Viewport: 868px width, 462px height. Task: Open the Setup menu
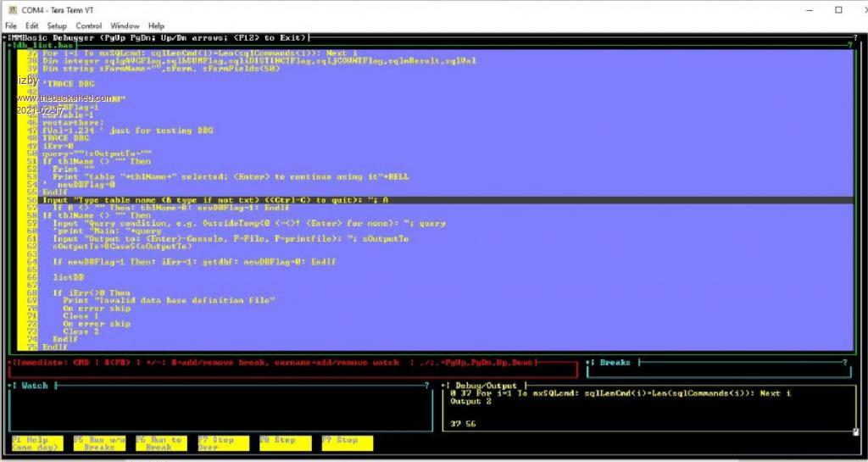pos(57,26)
